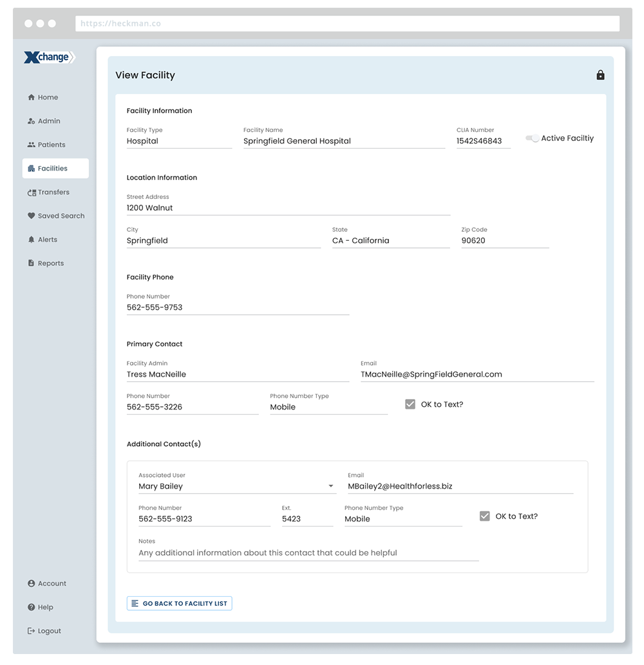644x665 pixels.
Task: Click the lock icon on View Facility
Action: [600, 75]
